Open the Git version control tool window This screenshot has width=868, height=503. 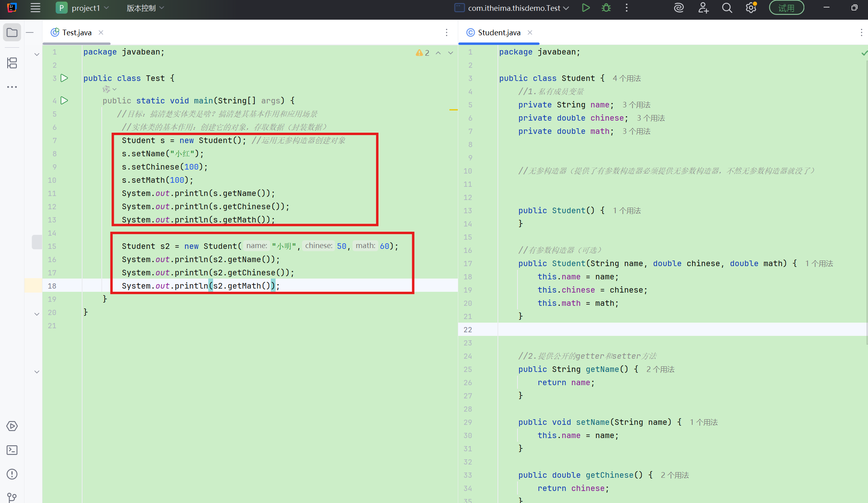point(12,497)
